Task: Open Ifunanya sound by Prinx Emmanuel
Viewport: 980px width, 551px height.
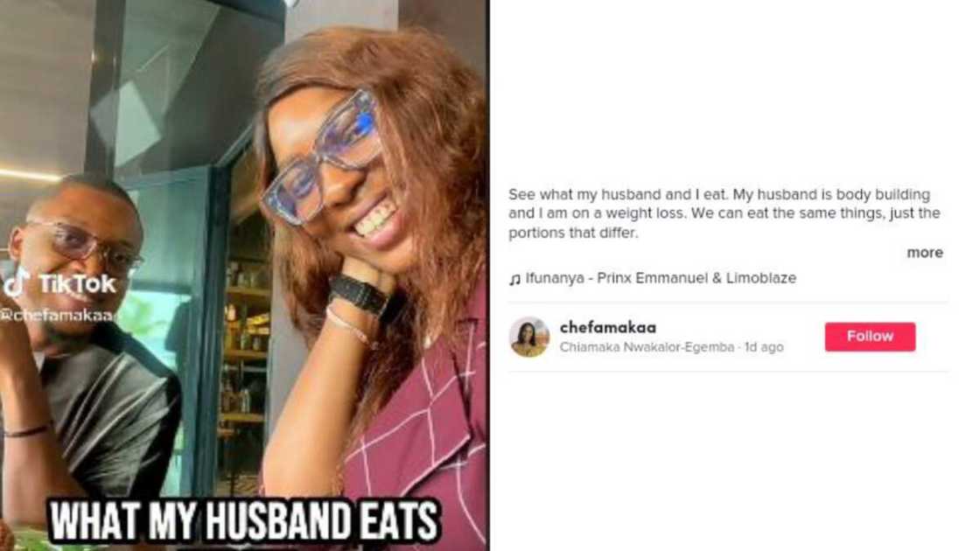Action: coord(661,278)
